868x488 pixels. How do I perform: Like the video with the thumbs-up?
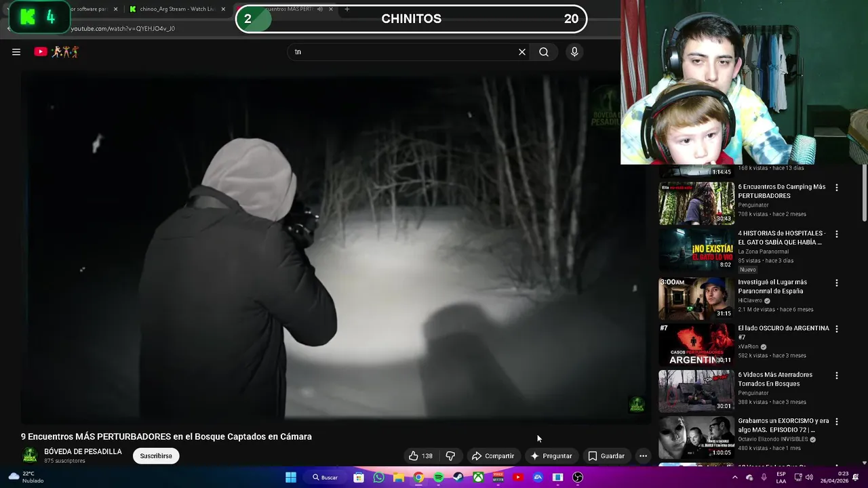(x=420, y=456)
